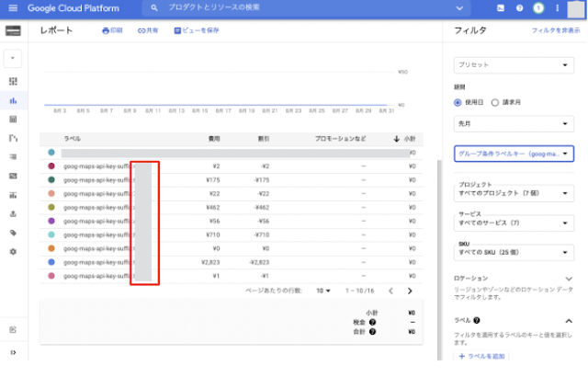
Task: Click the 印刷 print button
Action: 112,30
